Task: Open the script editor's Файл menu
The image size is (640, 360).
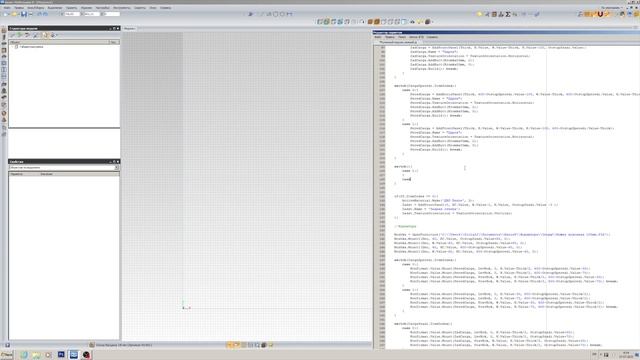Action: [x=378, y=37]
